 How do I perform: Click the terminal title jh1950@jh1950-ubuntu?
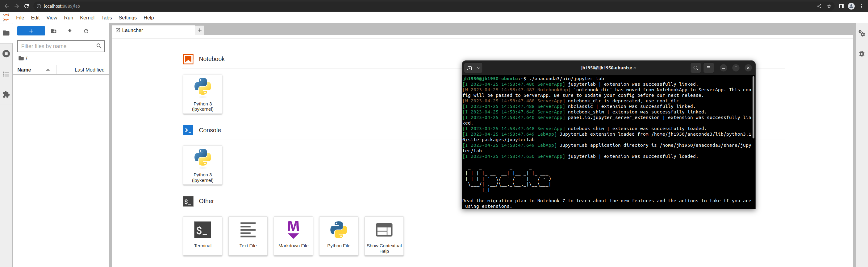tap(608, 68)
